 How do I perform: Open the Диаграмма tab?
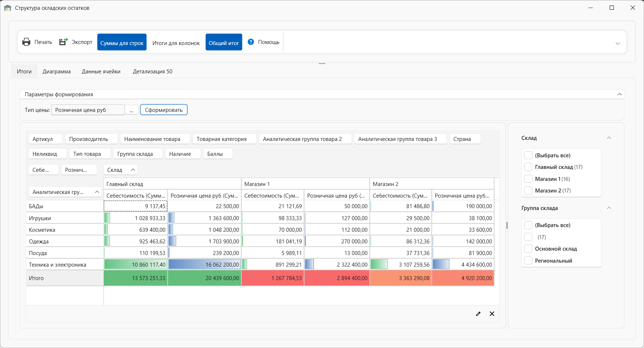pyautogui.click(x=57, y=71)
